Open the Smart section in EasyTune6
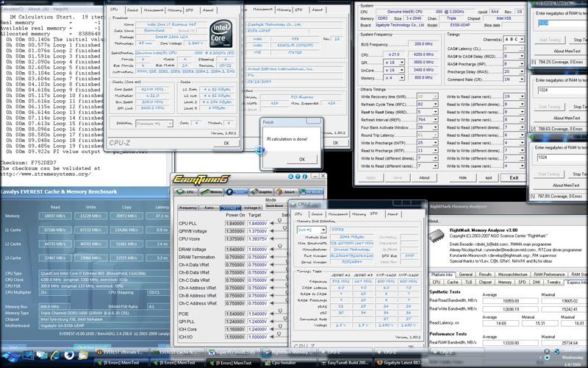588x368 pixels. coord(286,192)
